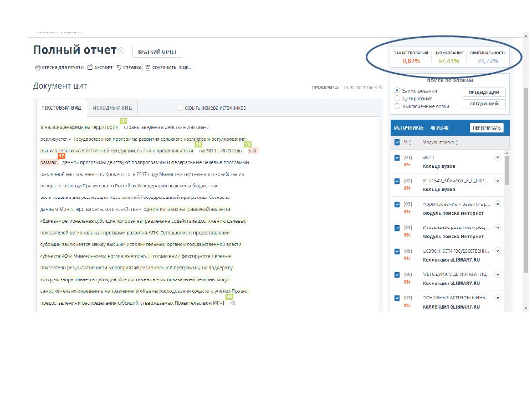This screenshot has width=532, height=399.
Task: Uncheck source [02] Абичева checkbox
Action: tap(397, 181)
